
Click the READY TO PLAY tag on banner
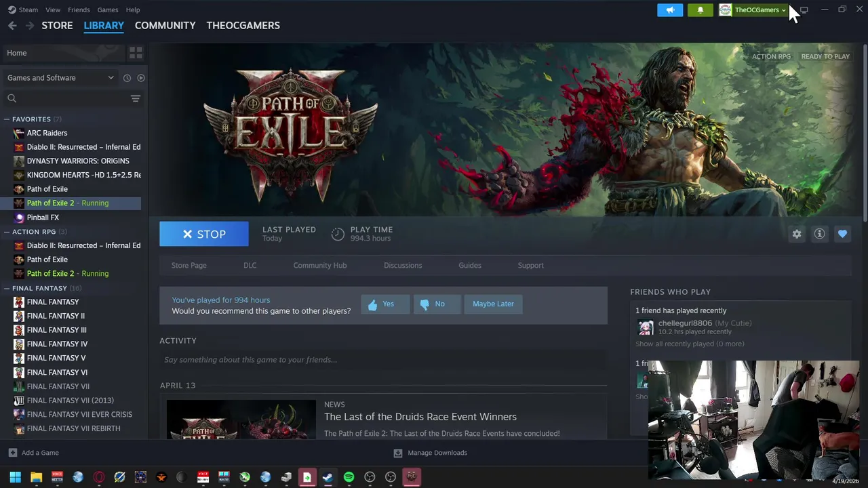pos(825,56)
